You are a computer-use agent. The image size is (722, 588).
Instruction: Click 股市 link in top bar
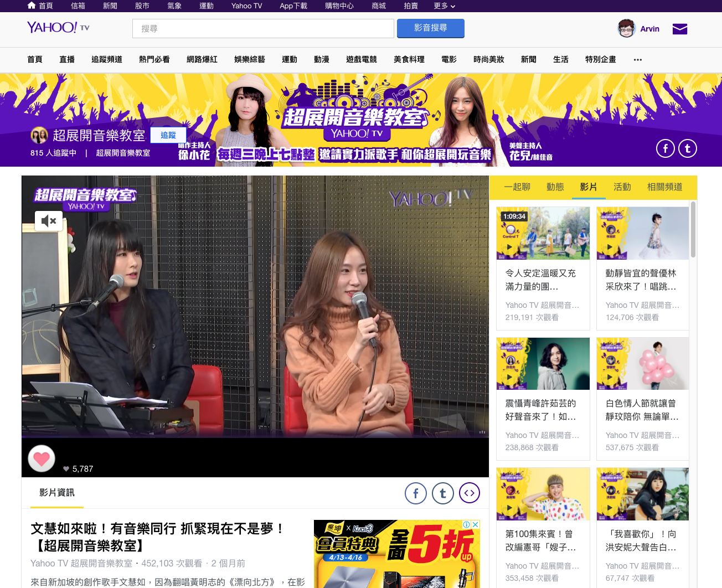tap(142, 6)
